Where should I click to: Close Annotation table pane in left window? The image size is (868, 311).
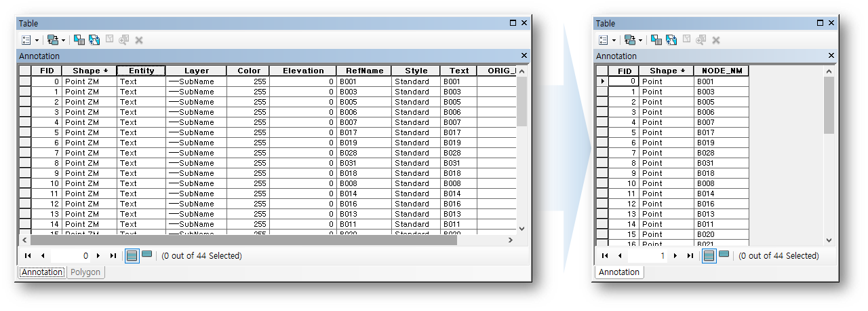[524, 56]
